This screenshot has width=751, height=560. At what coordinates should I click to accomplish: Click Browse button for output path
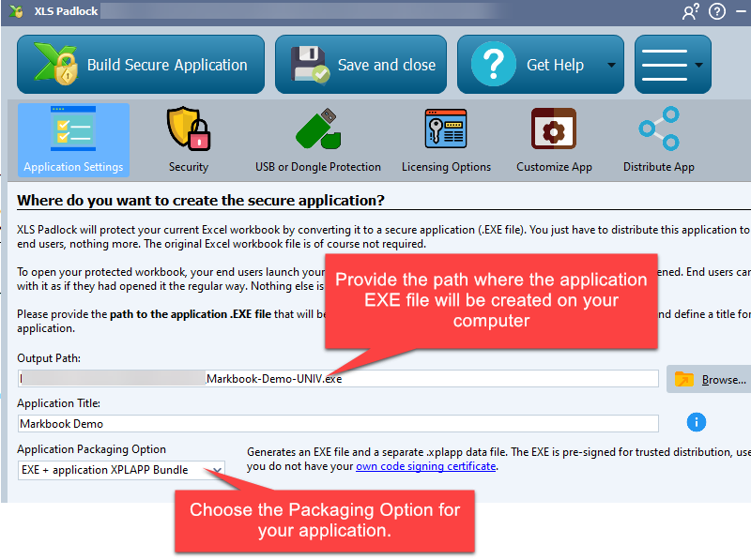[711, 379]
